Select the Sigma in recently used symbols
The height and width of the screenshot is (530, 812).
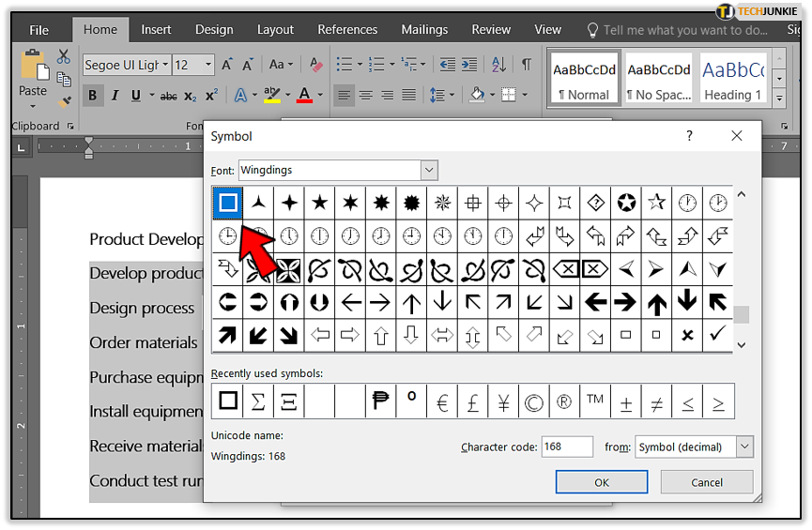pyautogui.click(x=258, y=401)
